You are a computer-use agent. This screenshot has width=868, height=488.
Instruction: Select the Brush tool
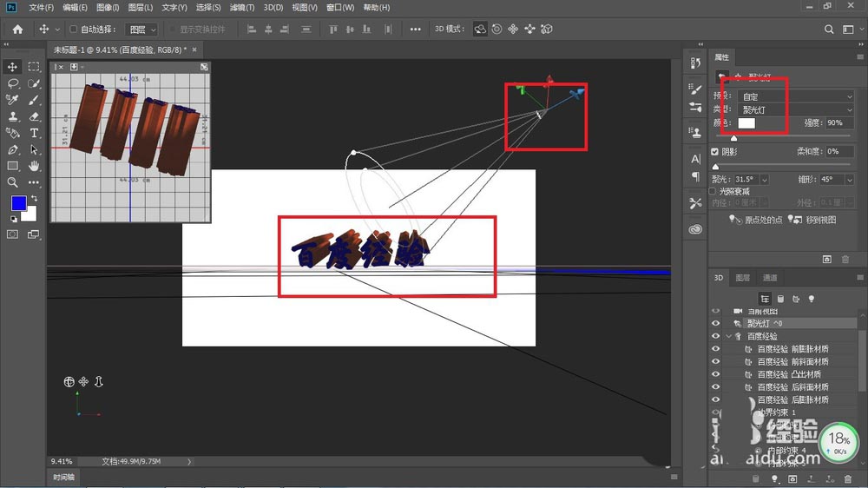[34, 100]
